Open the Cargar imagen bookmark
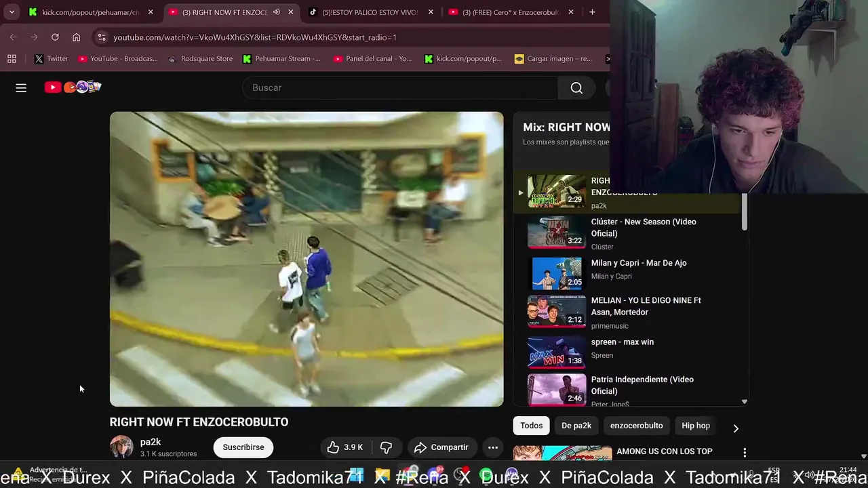Viewport: 868px width, 488px height. pyautogui.click(x=553, y=59)
